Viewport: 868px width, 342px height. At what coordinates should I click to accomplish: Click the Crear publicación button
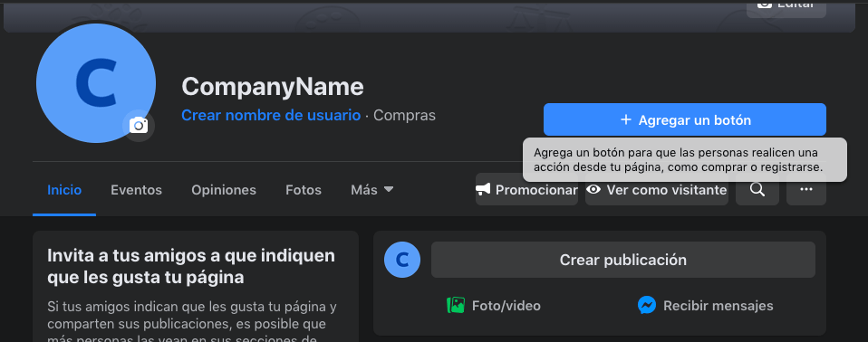point(622,260)
